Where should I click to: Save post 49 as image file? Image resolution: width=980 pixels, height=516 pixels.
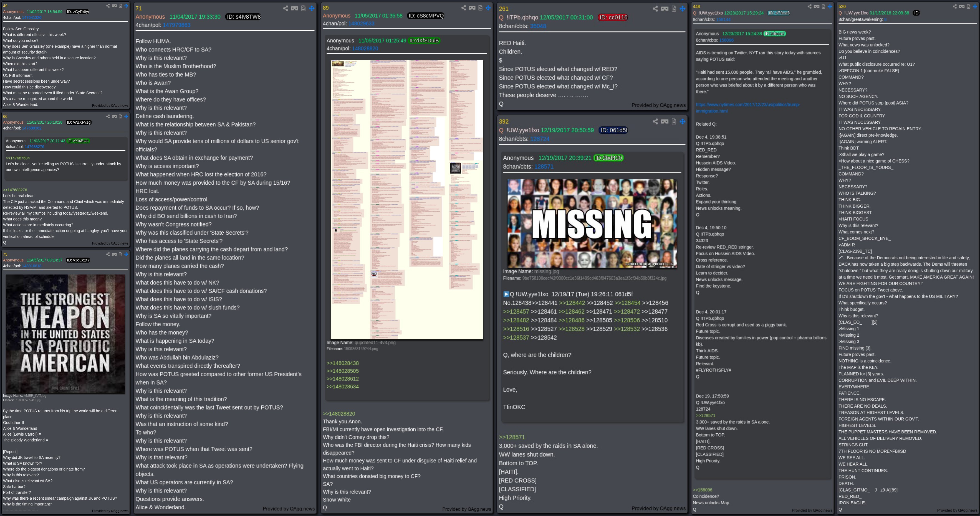coord(121,6)
